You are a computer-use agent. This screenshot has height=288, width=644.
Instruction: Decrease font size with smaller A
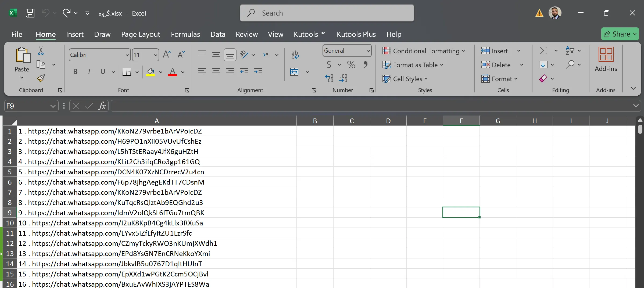tap(181, 55)
